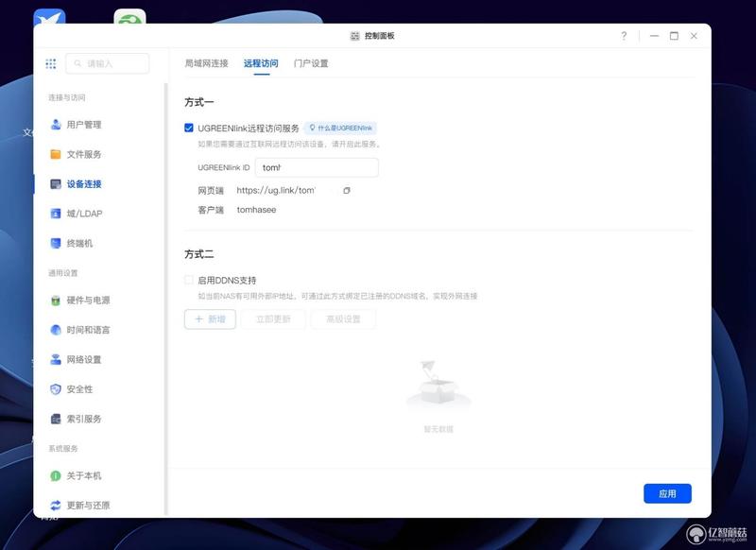Click the magnifier icon in the search box
The width and height of the screenshot is (756, 550).
point(77,63)
